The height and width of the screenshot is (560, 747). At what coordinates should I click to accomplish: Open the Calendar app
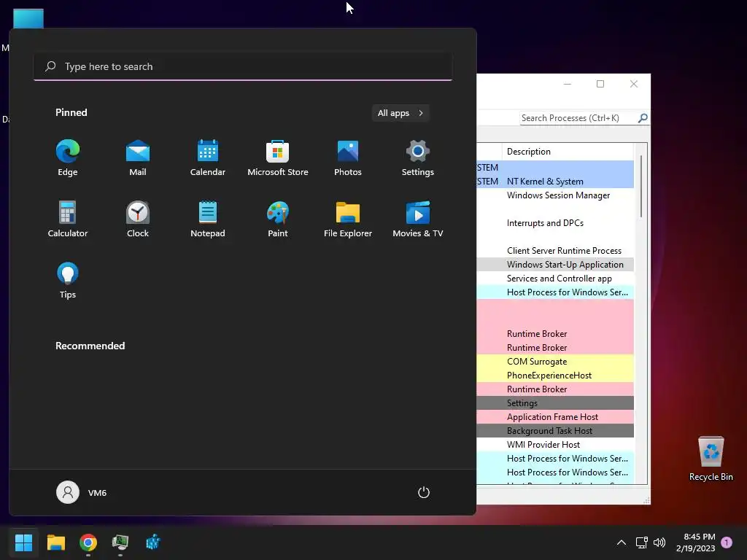pos(208,157)
